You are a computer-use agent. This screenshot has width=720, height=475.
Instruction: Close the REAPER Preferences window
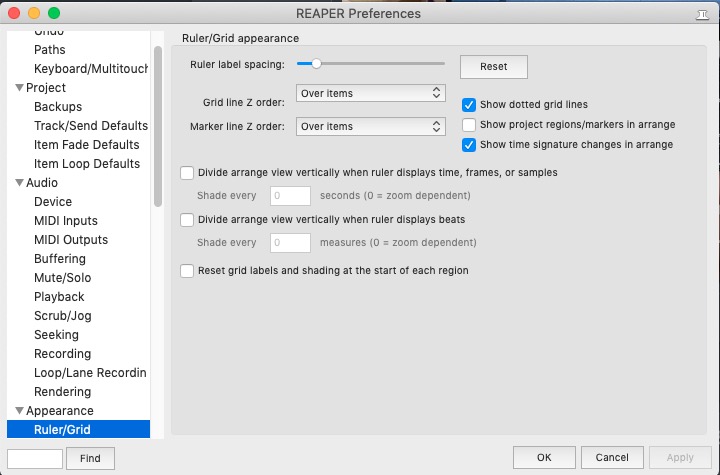(14, 13)
